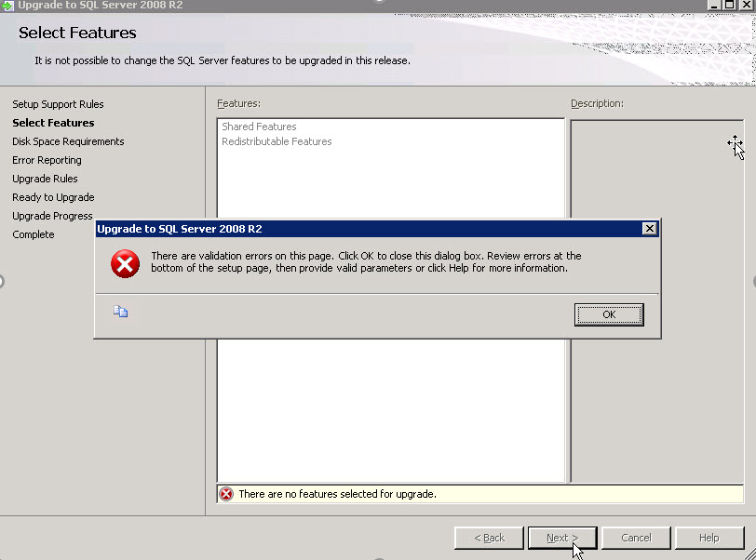
Task: Select Complete step in sidebar
Action: 34,234
